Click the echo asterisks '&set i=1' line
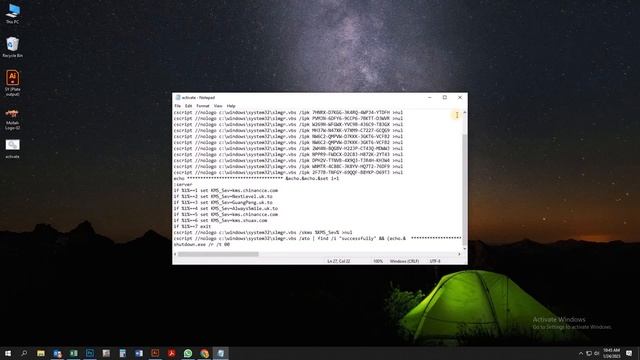The height and width of the screenshot is (360, 640). [256, 178]
